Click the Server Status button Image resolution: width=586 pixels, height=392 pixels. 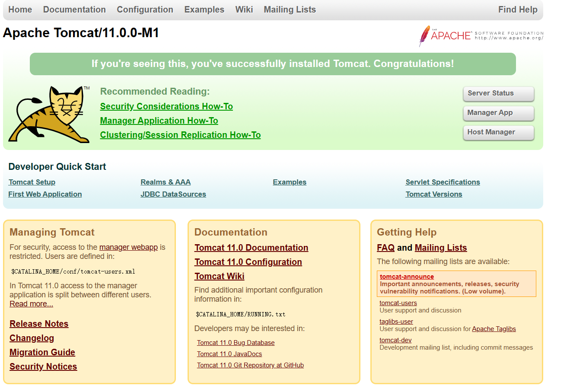(498, 93)
